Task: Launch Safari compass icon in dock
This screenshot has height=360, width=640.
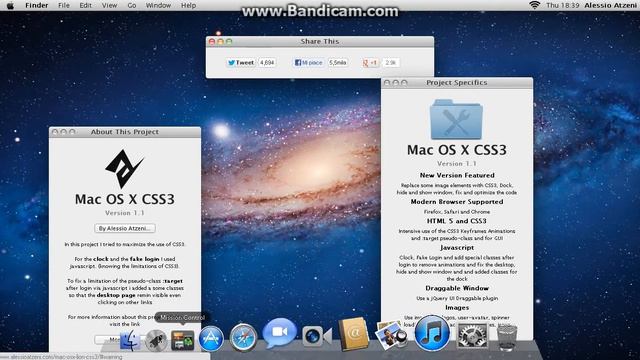Action: (243, 338)
